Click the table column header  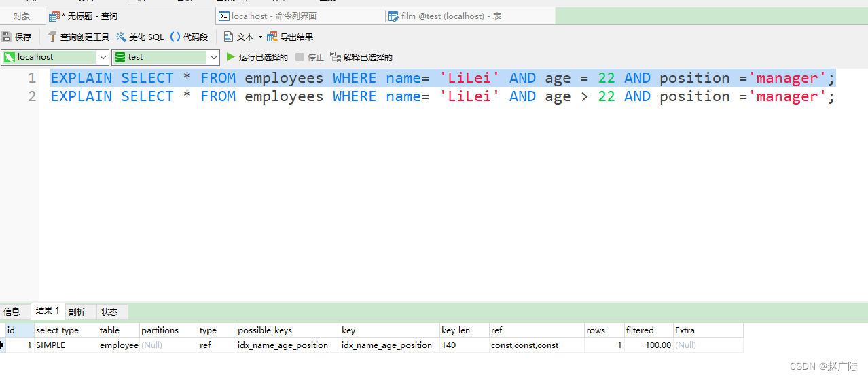click(x=119, y=330)
